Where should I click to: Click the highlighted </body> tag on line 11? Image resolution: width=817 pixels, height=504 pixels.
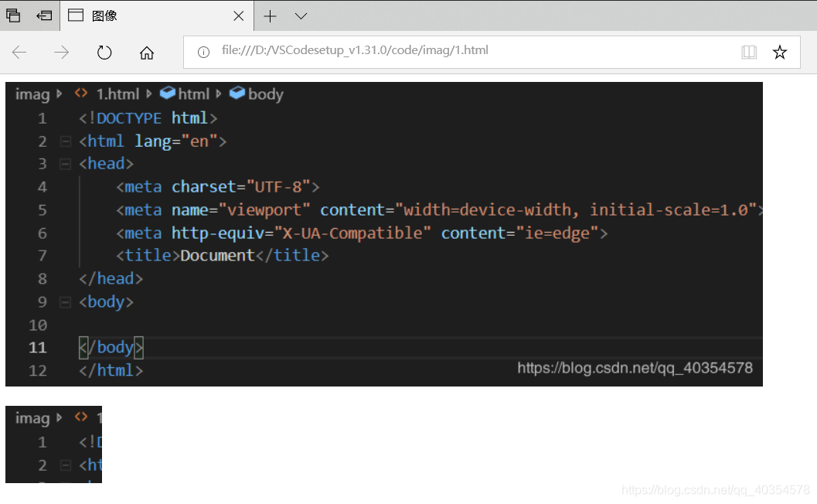point(111,348)
